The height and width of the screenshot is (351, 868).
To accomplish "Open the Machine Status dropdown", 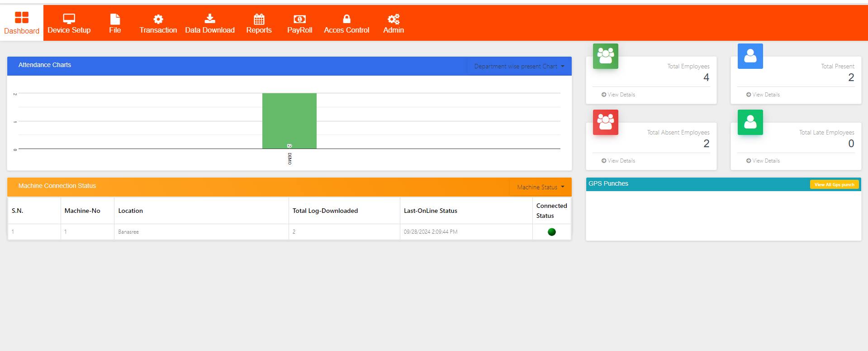I will click(x=541, y=187).
